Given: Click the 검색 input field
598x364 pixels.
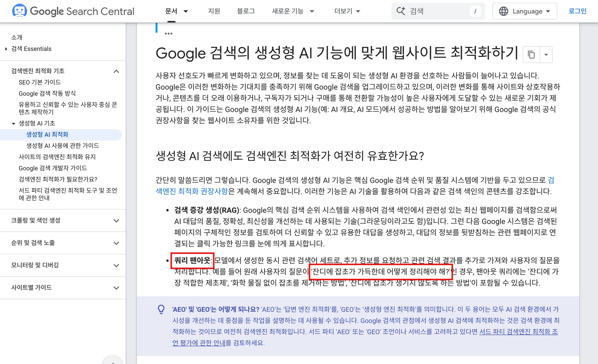Looking at the screenshot, I should click(x=438, y=11).
